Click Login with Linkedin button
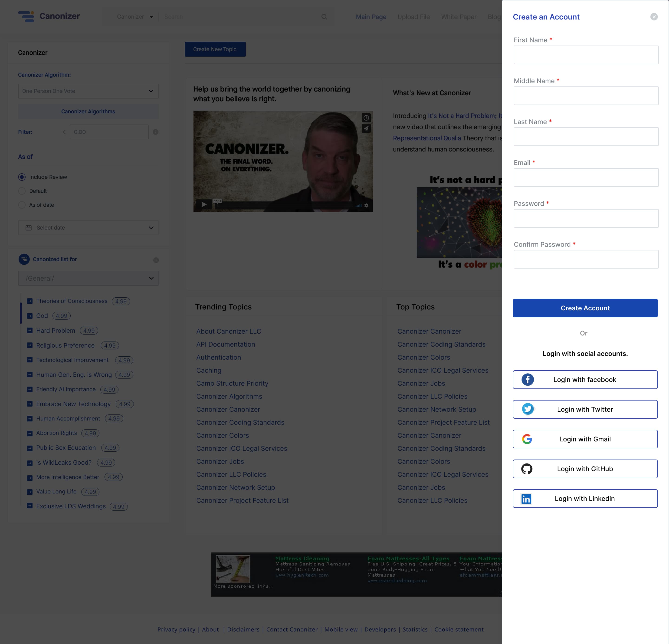 585,499
